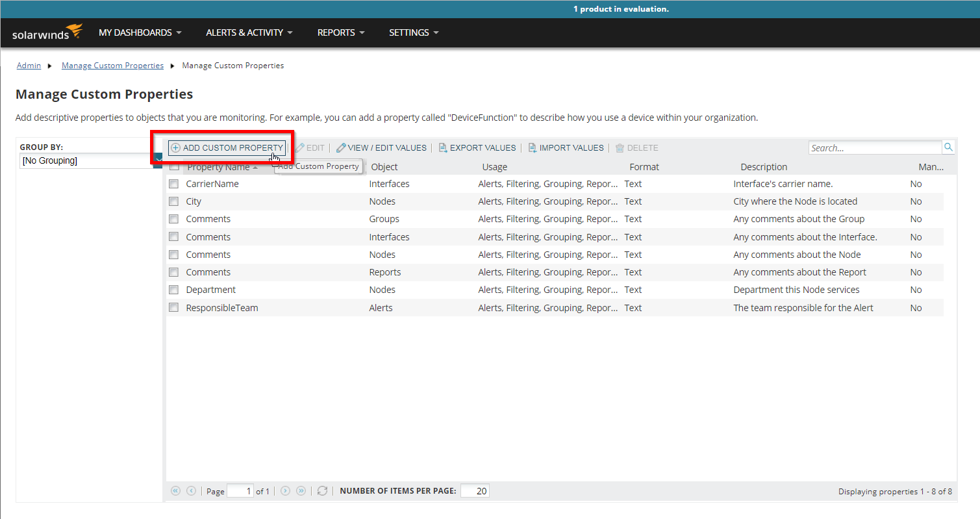Click the Delete toolbar button

tap(636, 148)
